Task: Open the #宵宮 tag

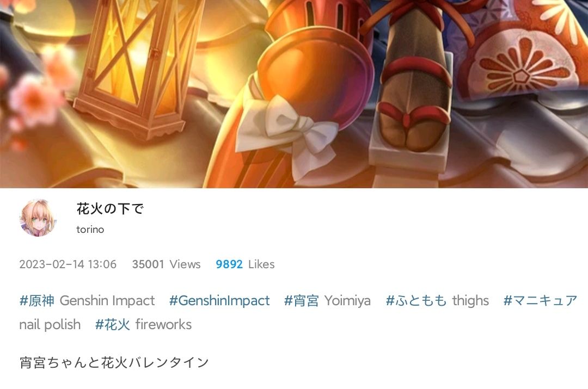Action: tap(302, 300)
